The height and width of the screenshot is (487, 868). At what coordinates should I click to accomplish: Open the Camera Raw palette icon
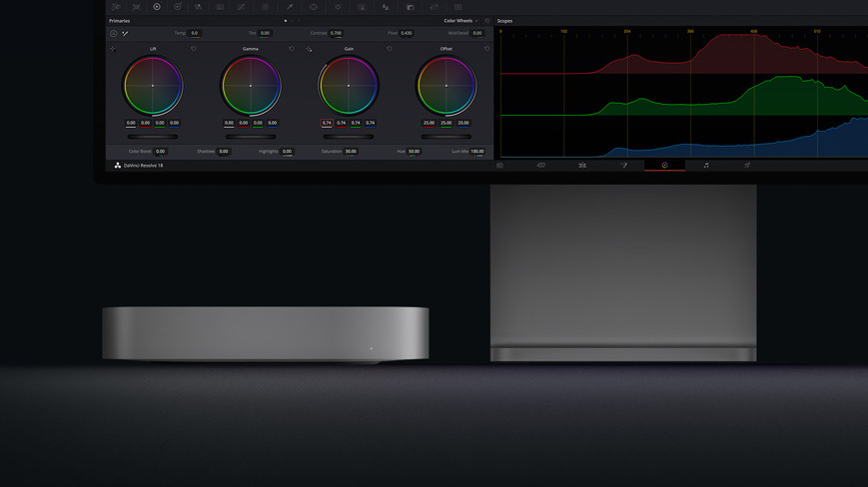click(x=116, y=7)
